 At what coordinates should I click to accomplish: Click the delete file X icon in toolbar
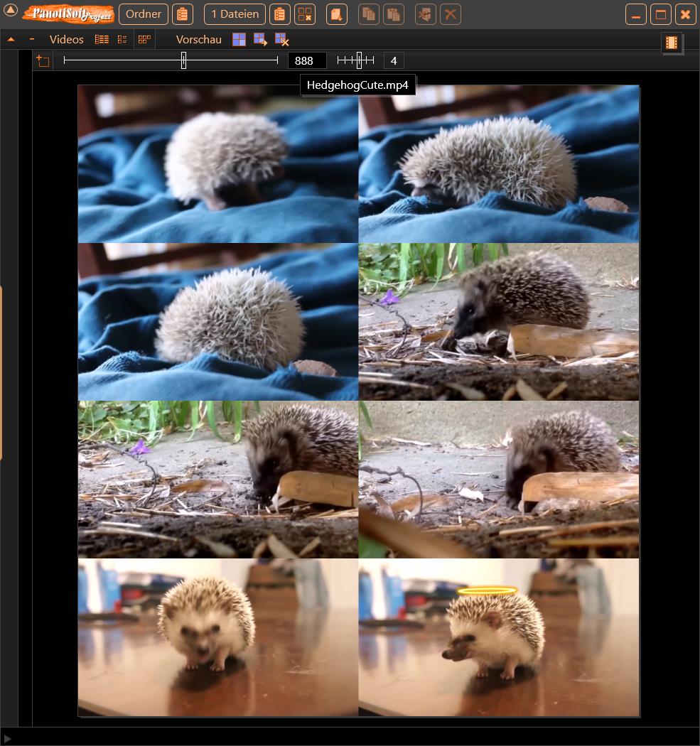[x=451, y=14]
